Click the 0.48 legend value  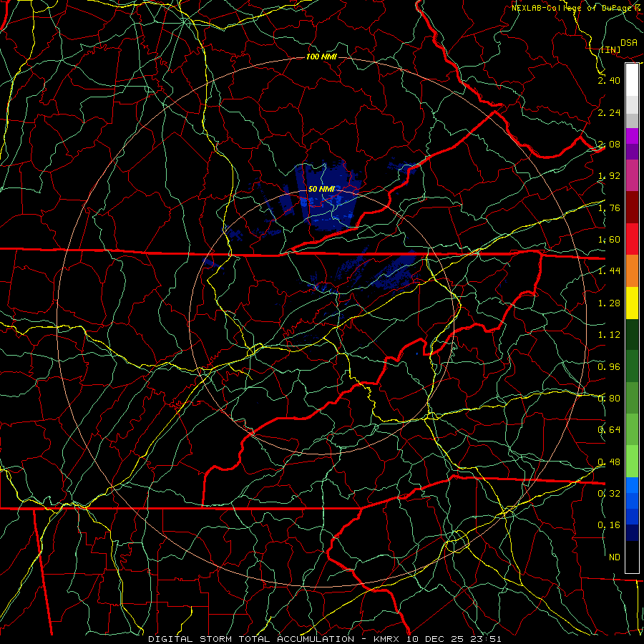pyautogui.click(x=609, y=462)
